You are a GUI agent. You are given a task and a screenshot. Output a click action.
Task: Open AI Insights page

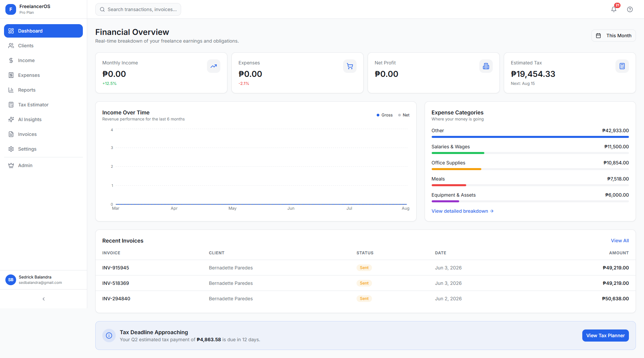coord(43,119)
